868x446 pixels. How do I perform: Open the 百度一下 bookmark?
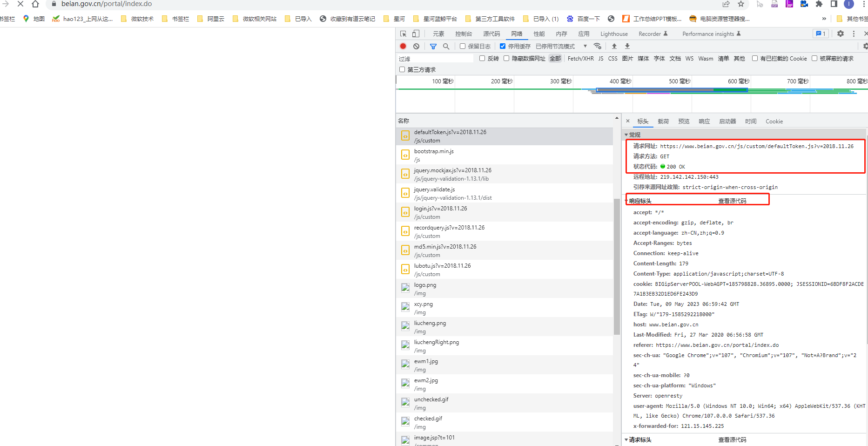[583, 19]
